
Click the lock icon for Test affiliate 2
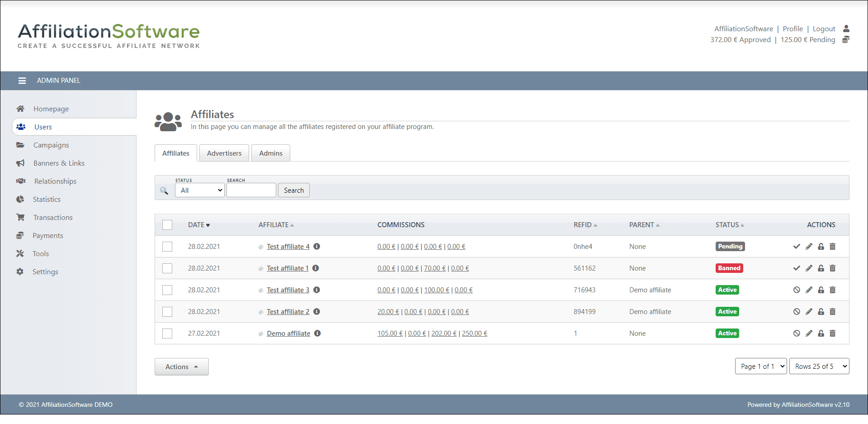tap(821, 312)
